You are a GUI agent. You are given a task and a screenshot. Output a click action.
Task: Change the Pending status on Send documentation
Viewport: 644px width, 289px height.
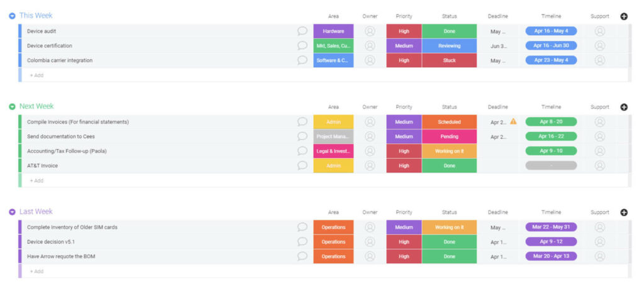tap(449, 136)
